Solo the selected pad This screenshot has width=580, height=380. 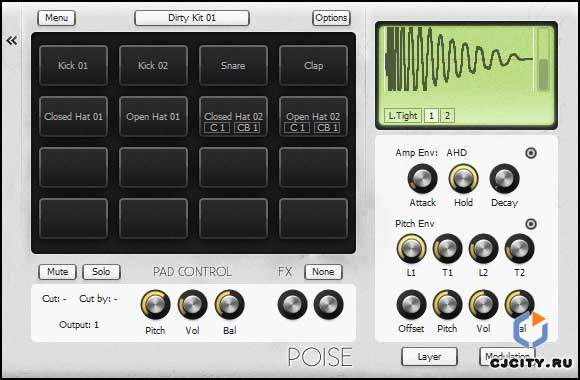tap(101, 272)
